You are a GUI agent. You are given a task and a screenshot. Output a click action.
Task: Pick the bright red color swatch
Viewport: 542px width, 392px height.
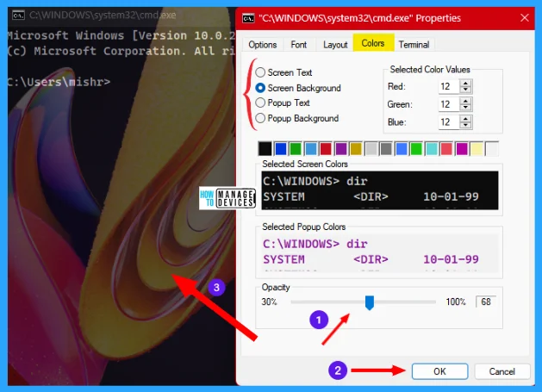pyautogui.click(x=446, y=149)
